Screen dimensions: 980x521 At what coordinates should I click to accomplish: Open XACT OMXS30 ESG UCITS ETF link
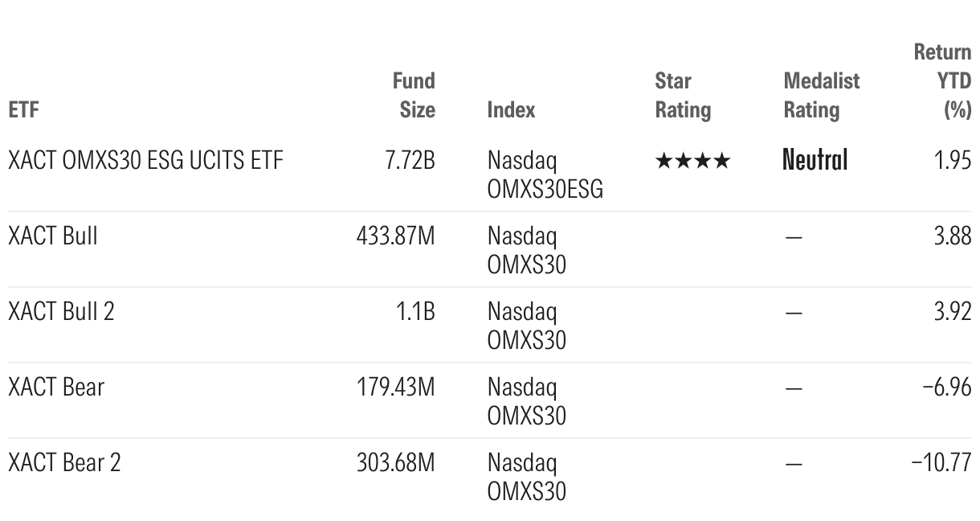145,161
